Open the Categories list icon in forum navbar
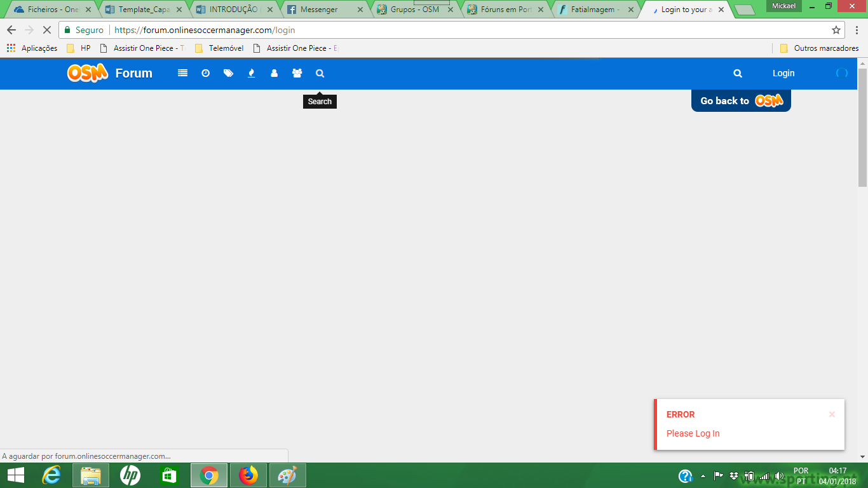Viewport: 868px width, 488px height. click(183, 73)
